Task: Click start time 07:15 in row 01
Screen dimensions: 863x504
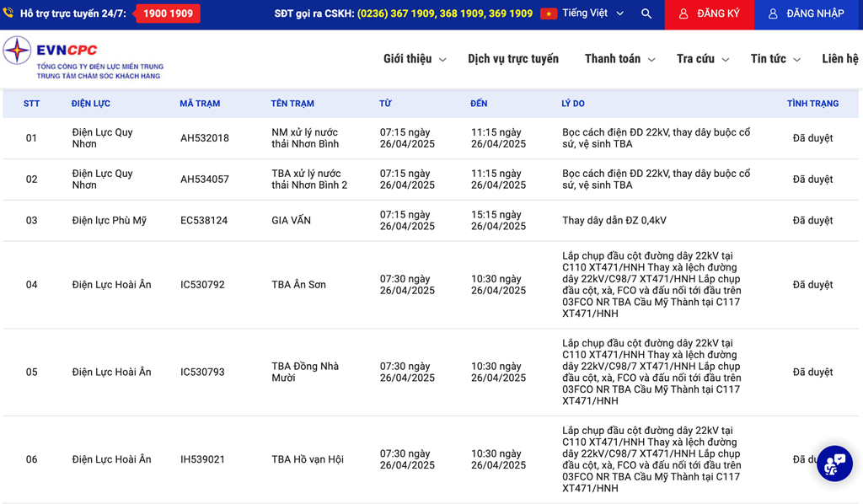Action: click(407, 138)
